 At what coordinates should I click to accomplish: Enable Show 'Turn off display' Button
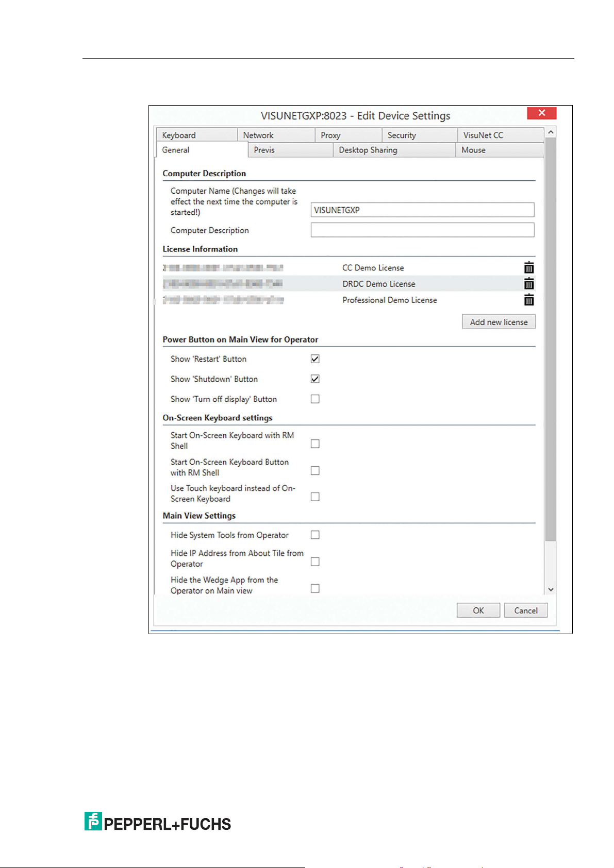point(315,399)
